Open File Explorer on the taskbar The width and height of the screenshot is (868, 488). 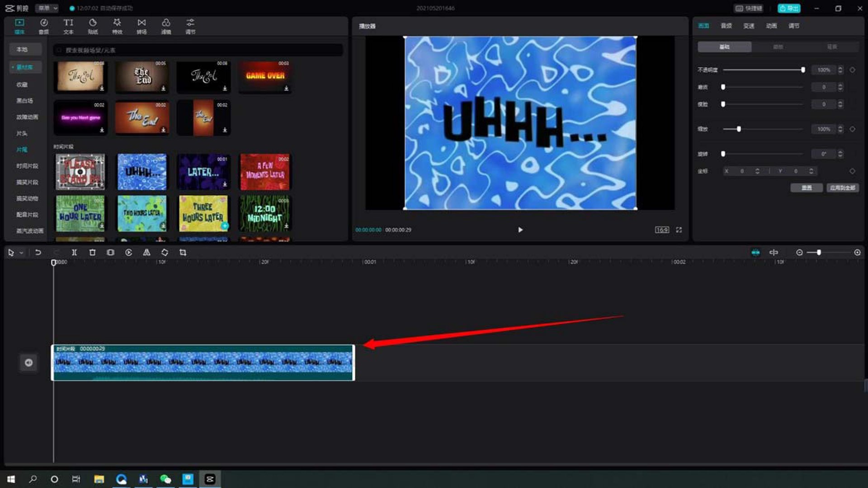pyautogui.click(x=99, y=479)
